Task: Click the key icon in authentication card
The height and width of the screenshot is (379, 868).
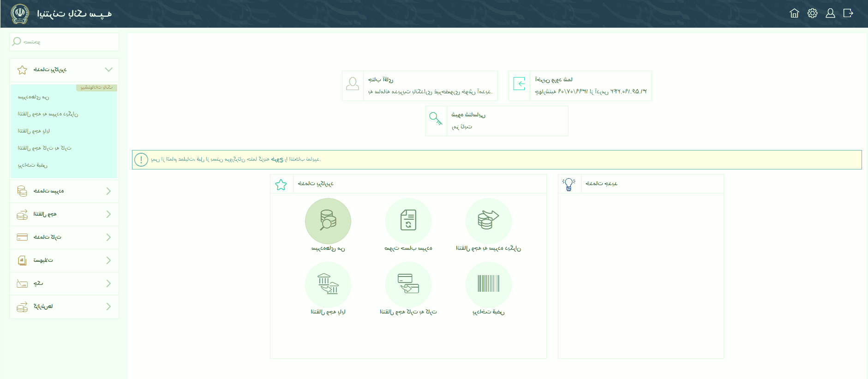Action: tap(436, 119)
